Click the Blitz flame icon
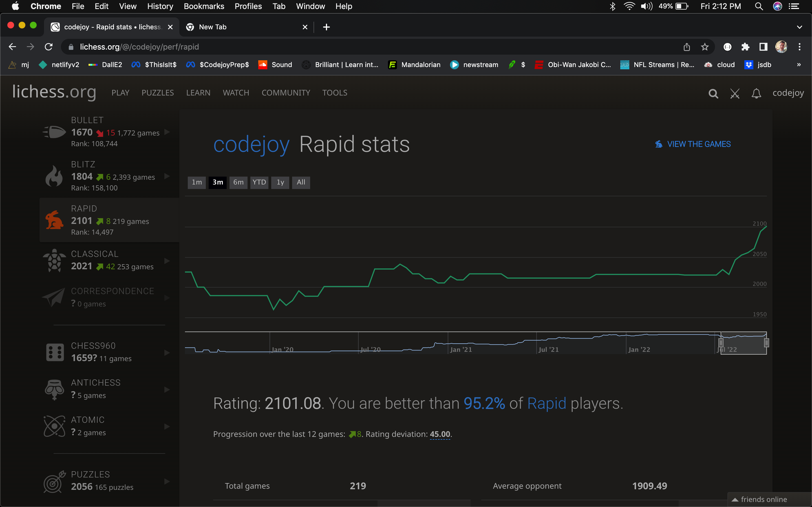The height and width of the screenshot is (507, 812). coord(54,176)
